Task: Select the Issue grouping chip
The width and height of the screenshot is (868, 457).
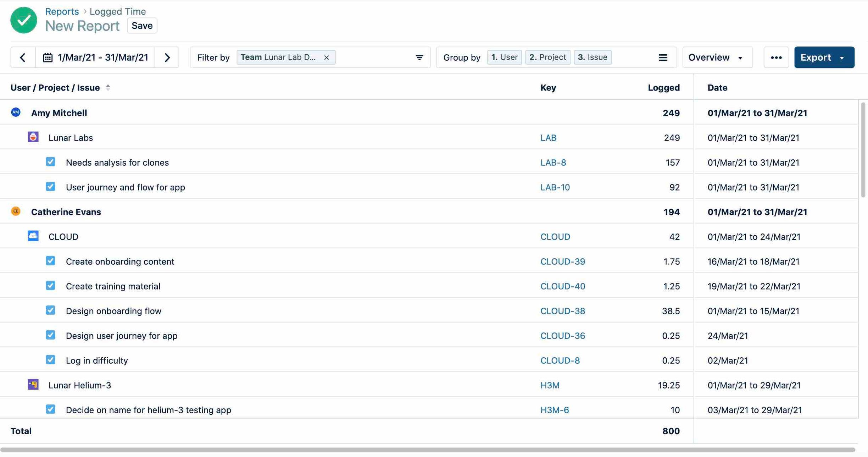Action: tap(592, 57)
